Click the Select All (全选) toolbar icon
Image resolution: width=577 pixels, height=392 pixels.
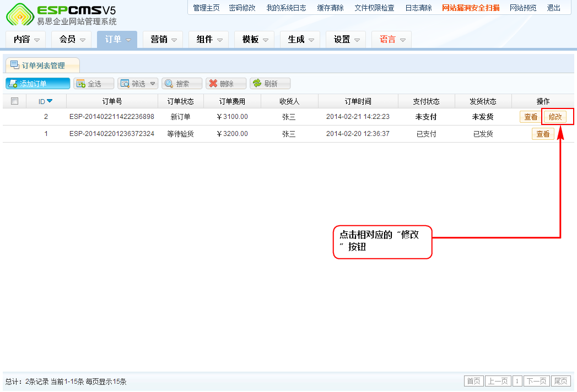80,84
